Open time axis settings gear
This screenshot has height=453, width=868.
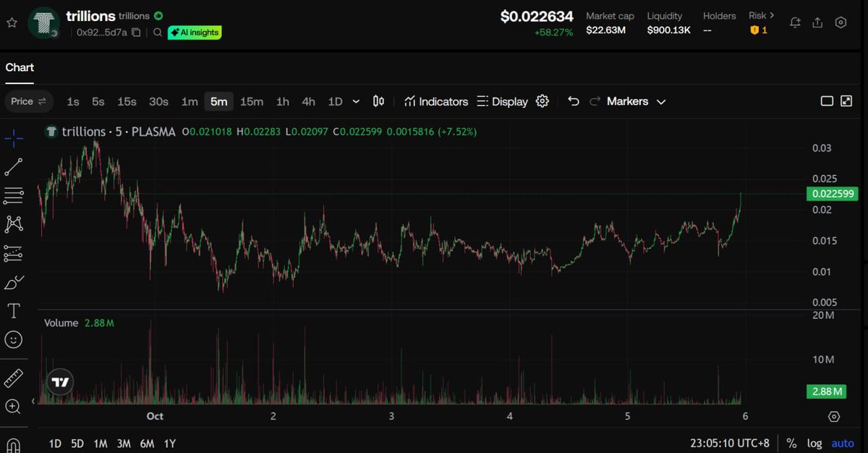pyautogui.click(x=834, y=417)
